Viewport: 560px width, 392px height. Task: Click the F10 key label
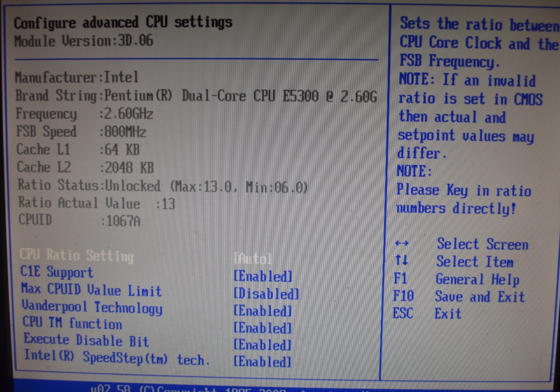[403, 296]
